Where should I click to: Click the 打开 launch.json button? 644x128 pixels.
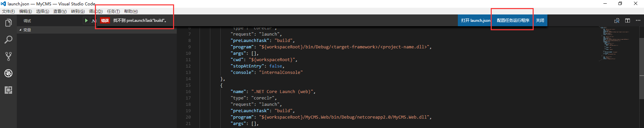point(476,20)
